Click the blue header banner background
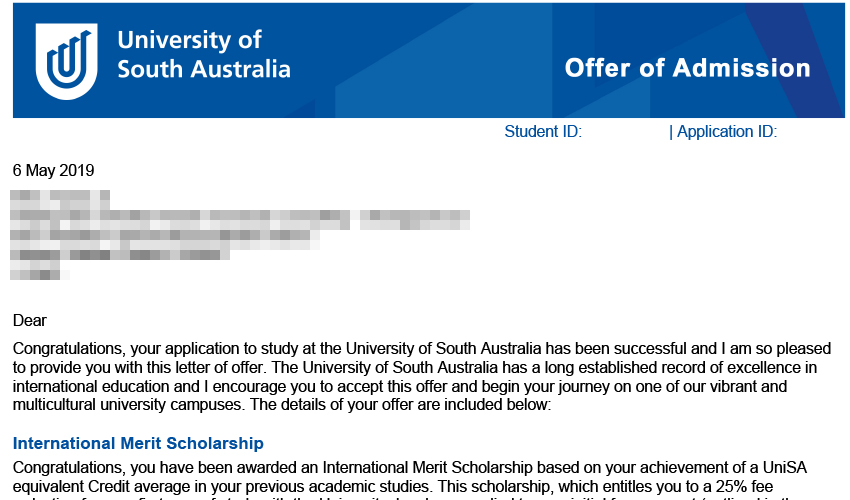This screenshot has width=850, height=500. 428,60
